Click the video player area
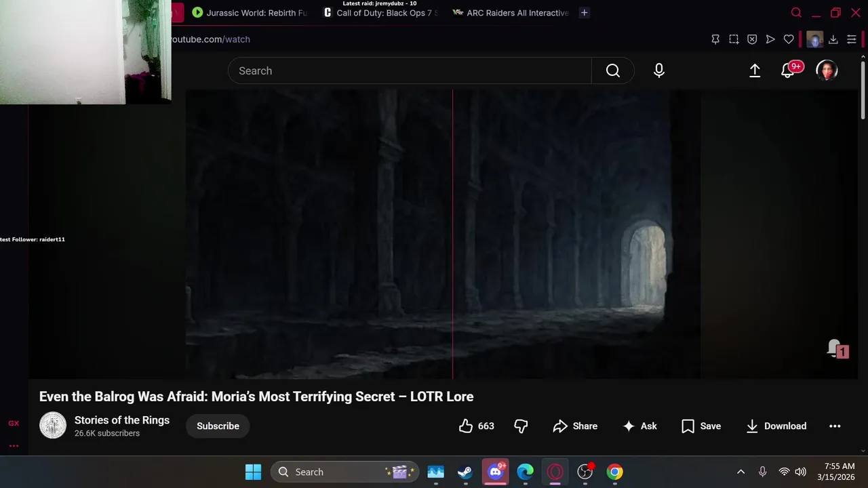The height and width of the screenshot is (488, 868). (443, 234)
